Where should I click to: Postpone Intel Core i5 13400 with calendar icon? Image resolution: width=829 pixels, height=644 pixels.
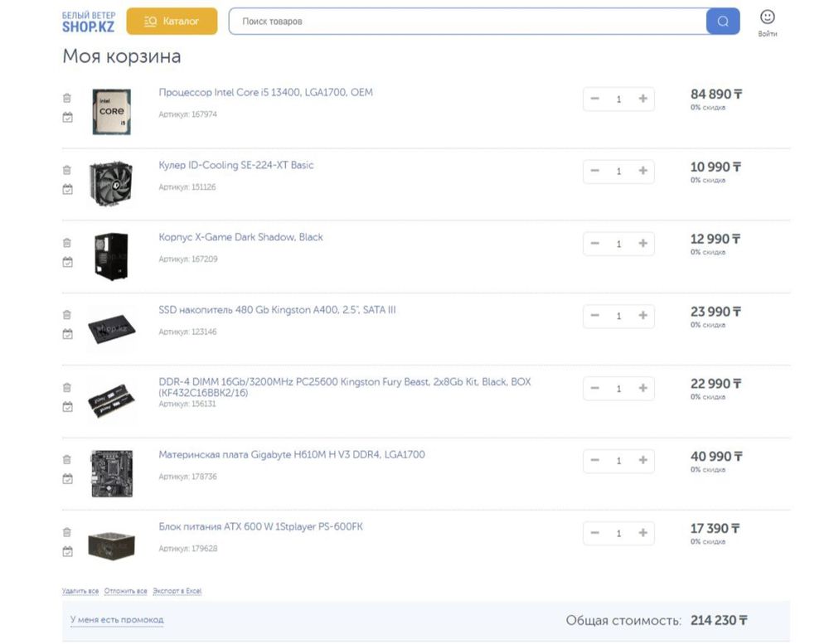68,117
